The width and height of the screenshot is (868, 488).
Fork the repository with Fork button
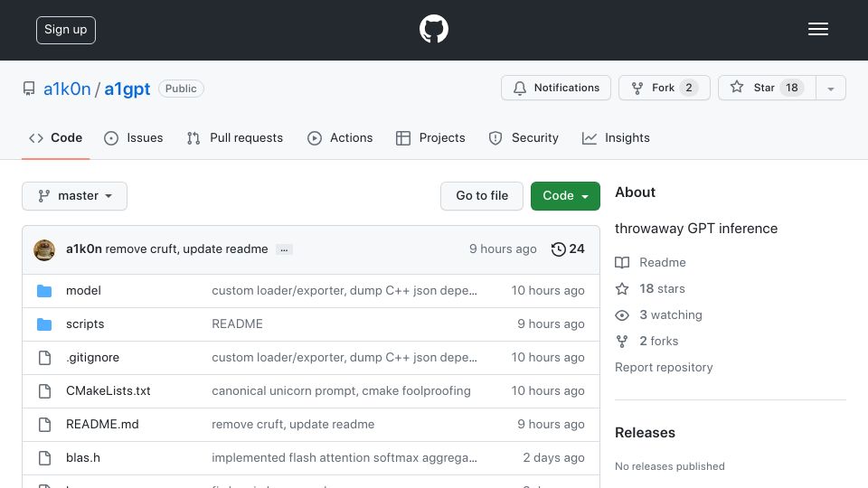click(665, 88)
